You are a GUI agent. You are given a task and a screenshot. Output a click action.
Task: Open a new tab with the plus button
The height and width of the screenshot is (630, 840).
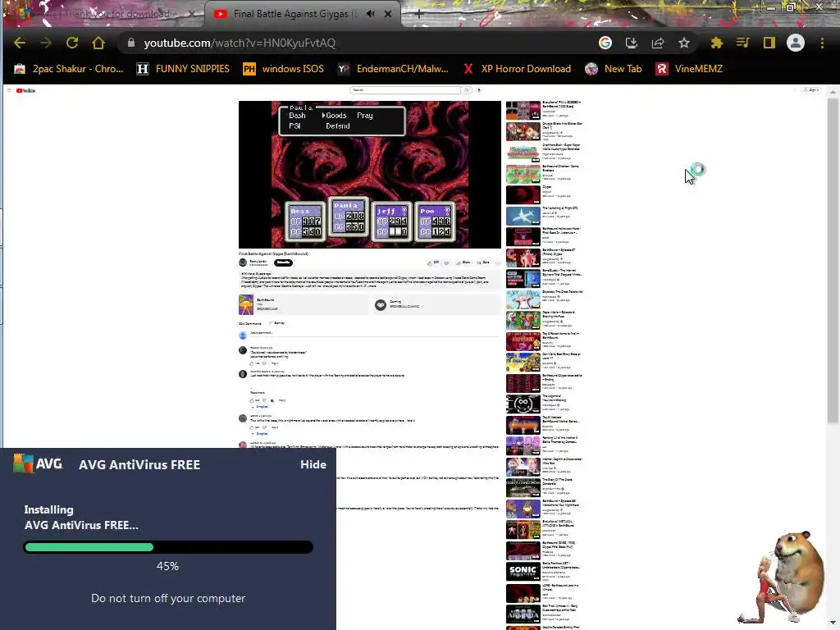tap(419, 15)
